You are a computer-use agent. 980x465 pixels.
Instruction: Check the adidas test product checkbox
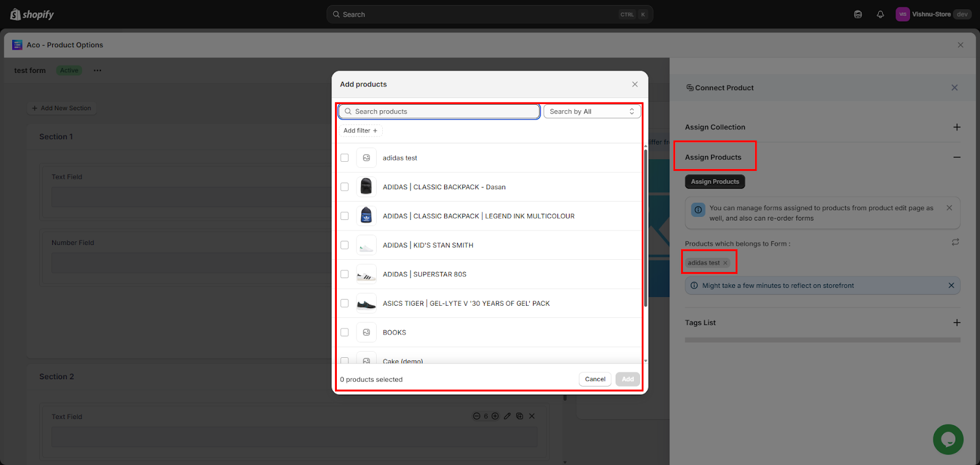[345, 158]
